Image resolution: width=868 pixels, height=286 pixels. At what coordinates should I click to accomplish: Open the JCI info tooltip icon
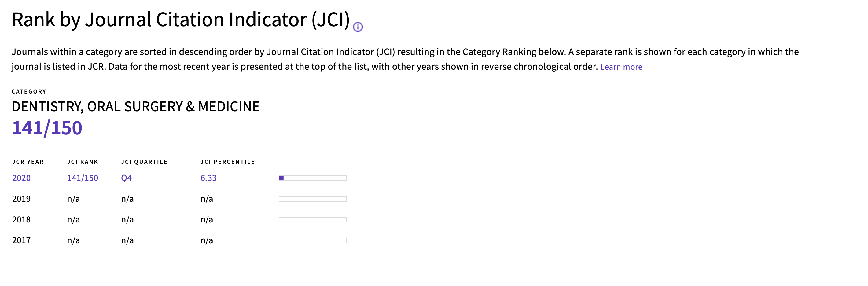358,27
